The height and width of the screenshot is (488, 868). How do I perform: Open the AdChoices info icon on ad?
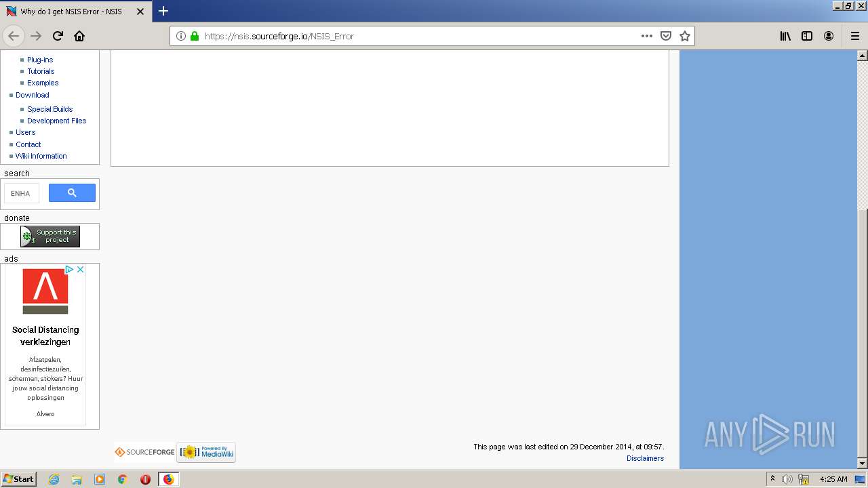(69, 269)
